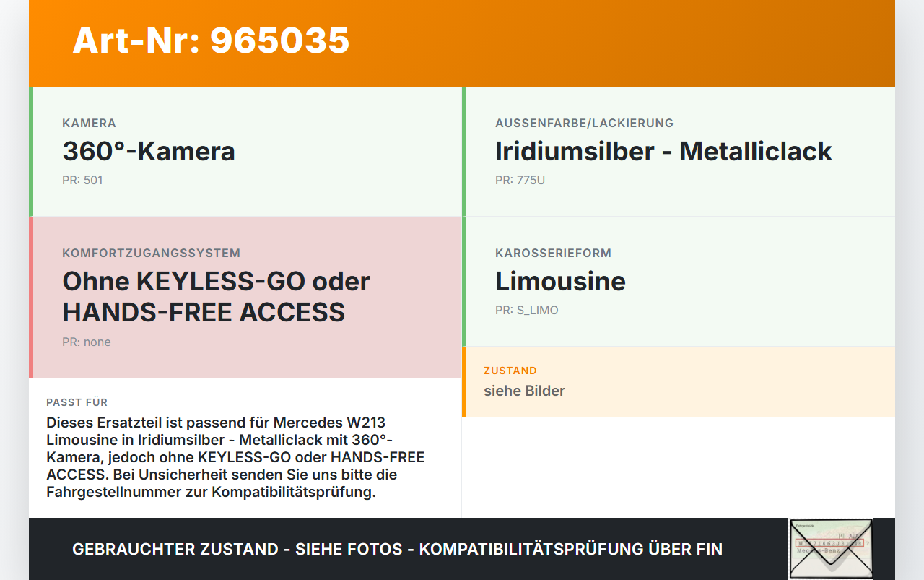Select the Limousine body type title
Image resolution: width=924 pixels, height=580 pixels.
pos(560,281)
